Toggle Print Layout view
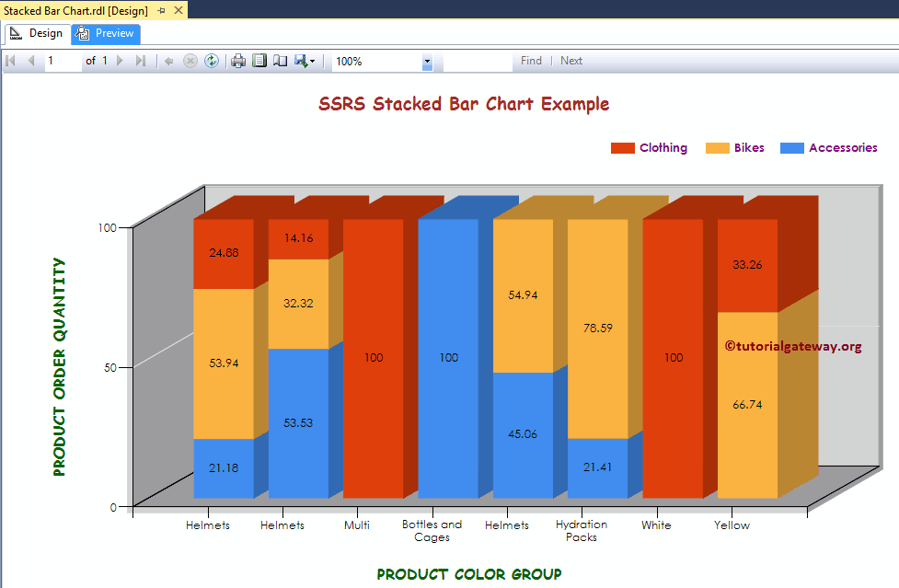 coord(261,61)
